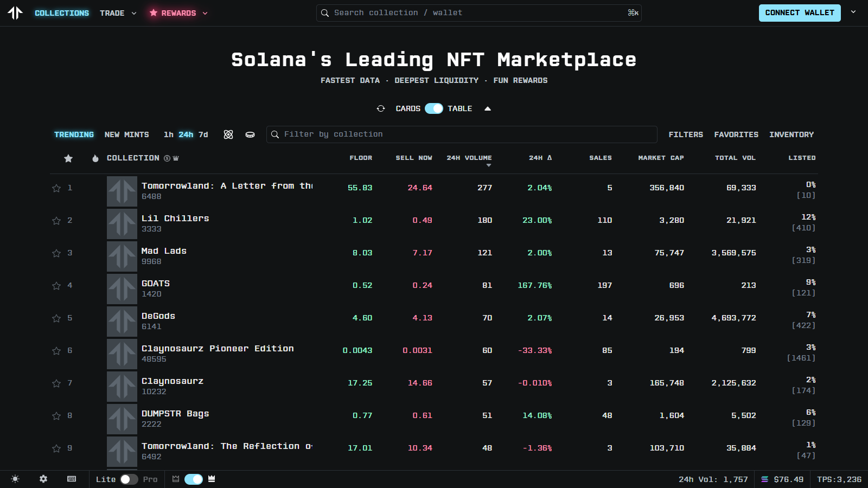Click the star icon in the table header
Screen dimensions: 868x488
(68, 158)
